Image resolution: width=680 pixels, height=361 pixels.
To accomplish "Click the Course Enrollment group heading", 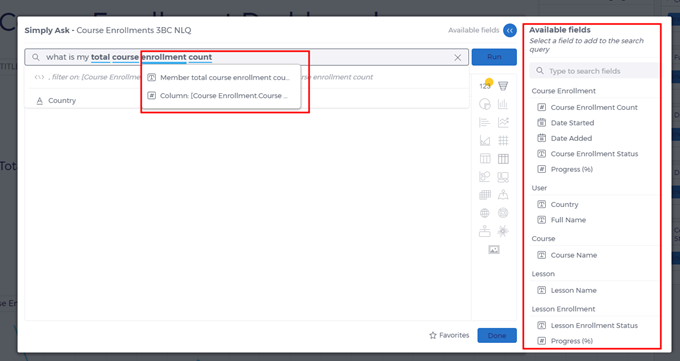I will (563, 91).
